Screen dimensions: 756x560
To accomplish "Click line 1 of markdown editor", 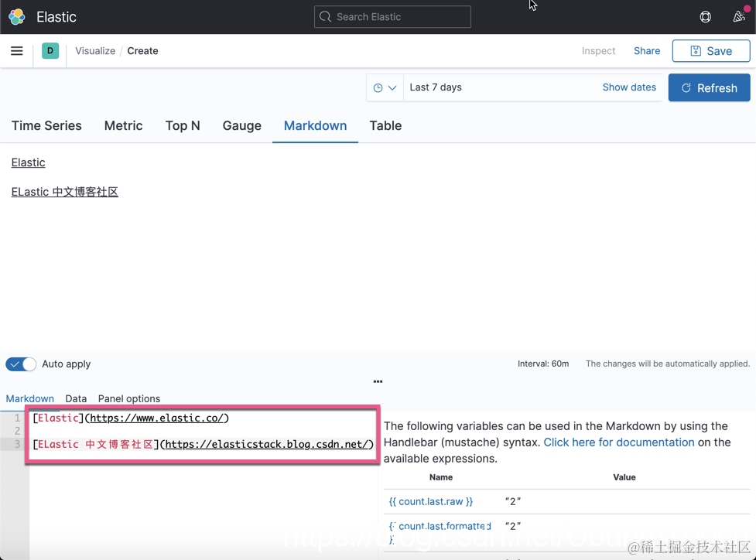I will (x=131, y=418).
